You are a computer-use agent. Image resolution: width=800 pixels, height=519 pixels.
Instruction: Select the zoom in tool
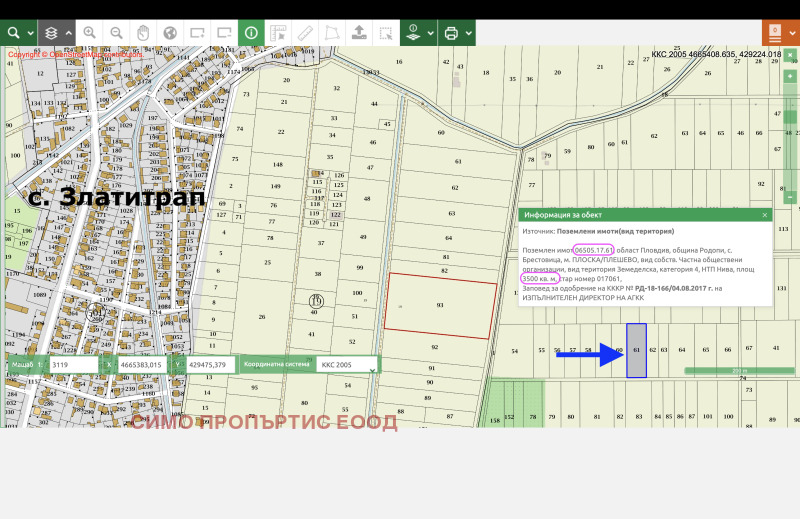point(90,33)
